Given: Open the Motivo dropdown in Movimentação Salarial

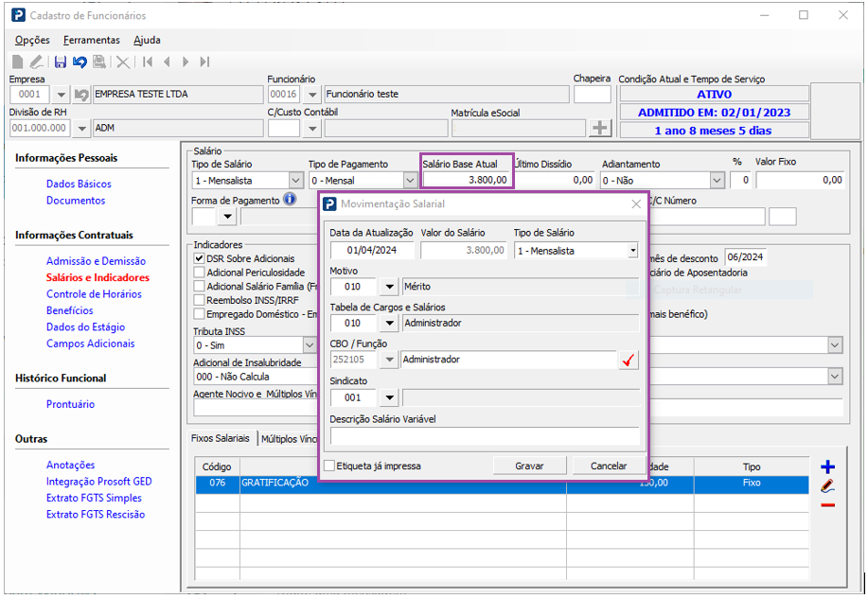Looking at the screenshot, I should click(x=389, y=287).
